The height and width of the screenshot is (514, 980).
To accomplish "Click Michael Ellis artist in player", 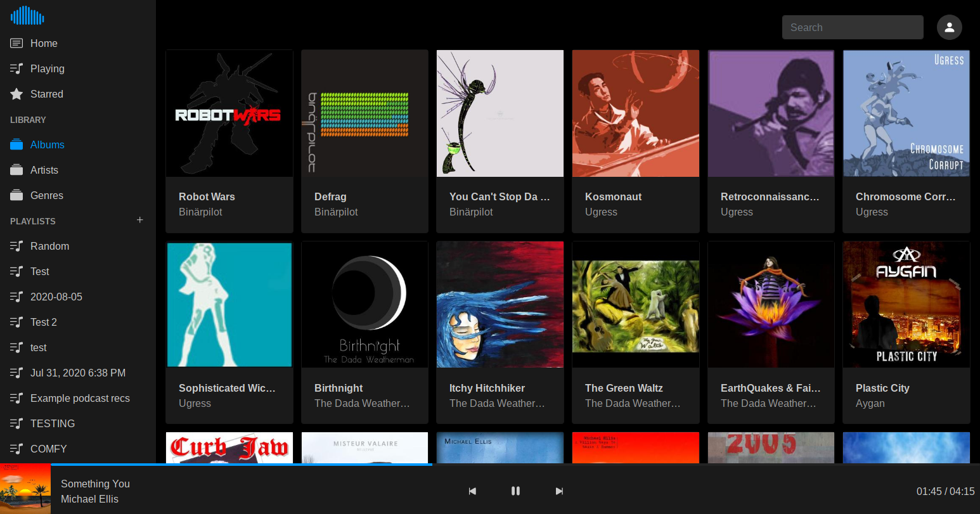I will (89, 499).
